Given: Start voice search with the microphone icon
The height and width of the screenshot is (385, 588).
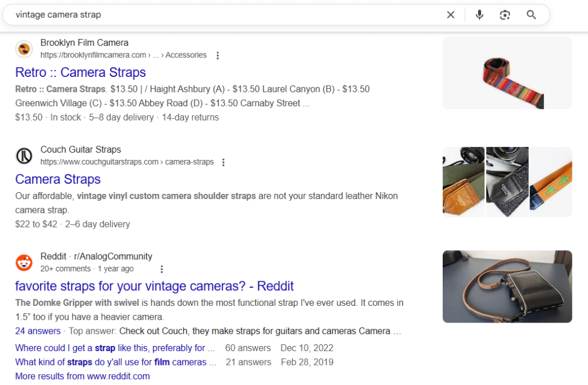Looking at the screenshot, I should click(479, 15).
